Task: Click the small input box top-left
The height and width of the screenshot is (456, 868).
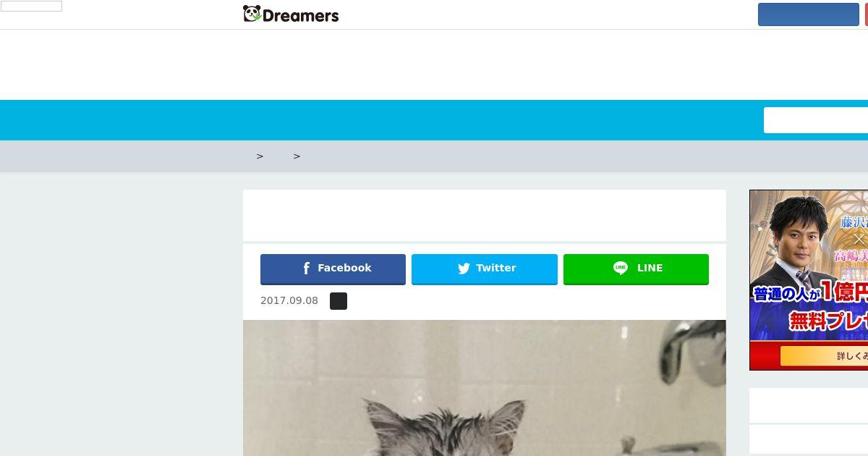Action: [31, 7]
